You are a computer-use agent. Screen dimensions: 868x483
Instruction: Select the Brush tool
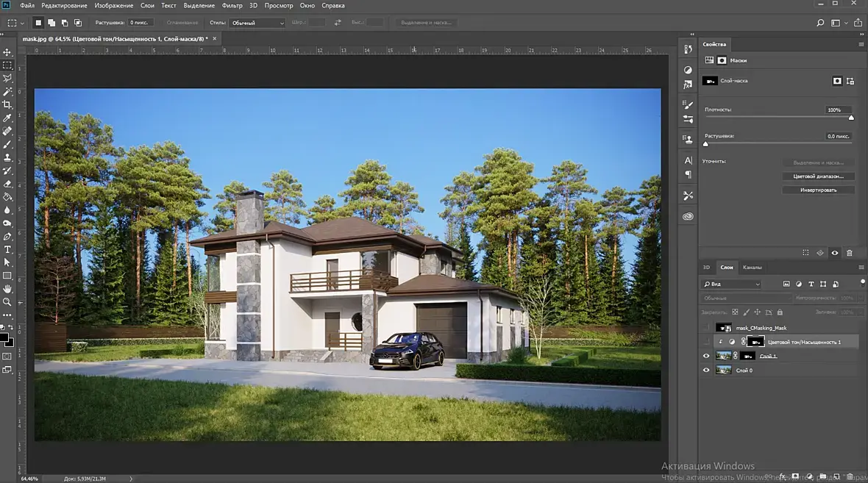pos(7,144)
